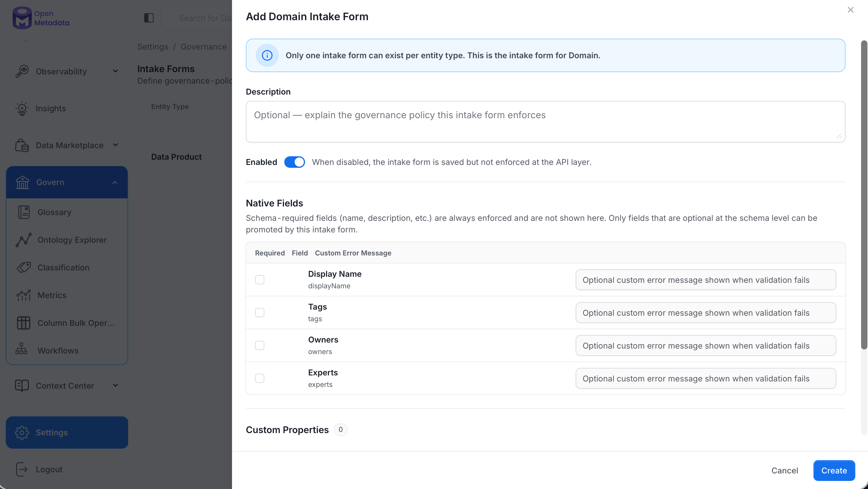This screenshot has height=489, width=868.
Task: Check Required for Owners field
Action: (x=259, y=345)
